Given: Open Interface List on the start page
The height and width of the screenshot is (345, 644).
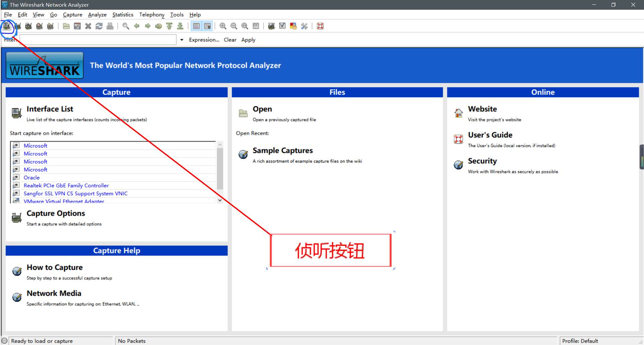Looking at the screenshot, I should pyautogui.click(x=50, y=109).
